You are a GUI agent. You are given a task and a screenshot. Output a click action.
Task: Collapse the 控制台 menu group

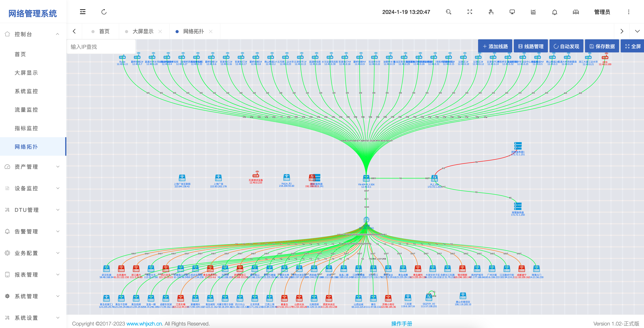coord(33,34)
